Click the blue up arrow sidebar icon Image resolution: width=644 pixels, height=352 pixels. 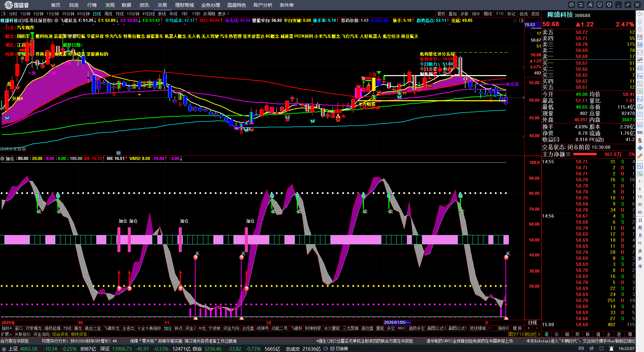640,22
